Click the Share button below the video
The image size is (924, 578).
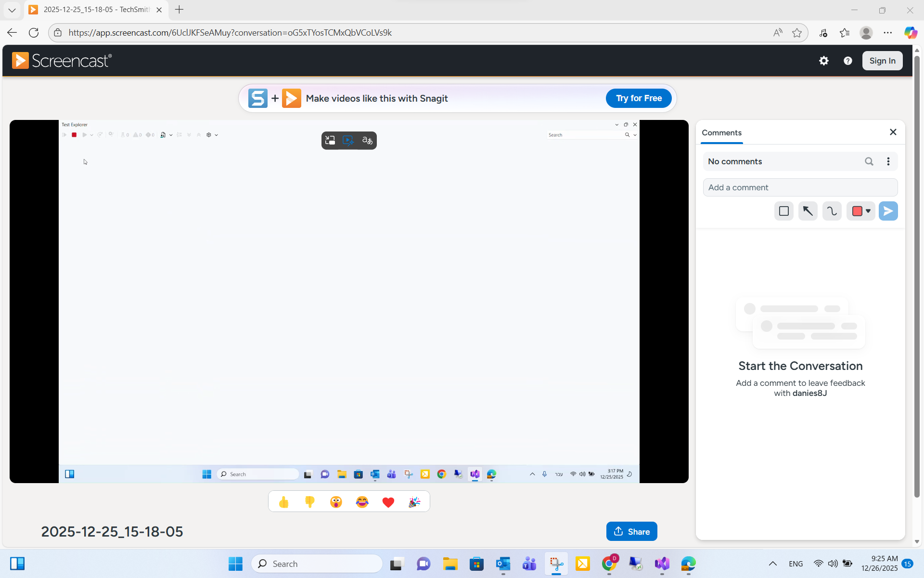pos(631,531)
